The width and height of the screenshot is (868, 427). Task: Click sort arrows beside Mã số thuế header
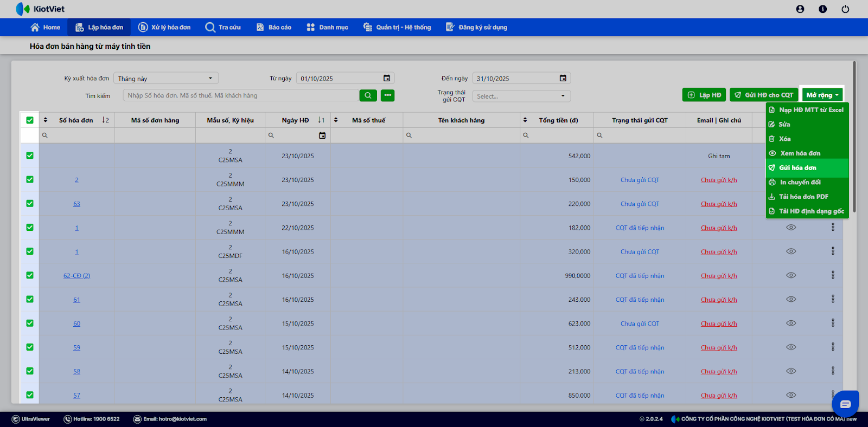[336, 120]
